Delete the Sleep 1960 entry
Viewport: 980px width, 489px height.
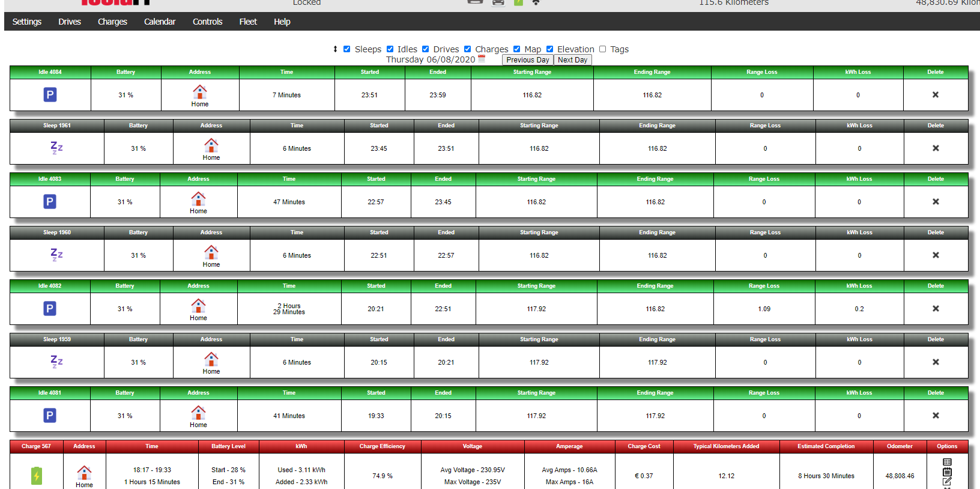tap(936, 255)
